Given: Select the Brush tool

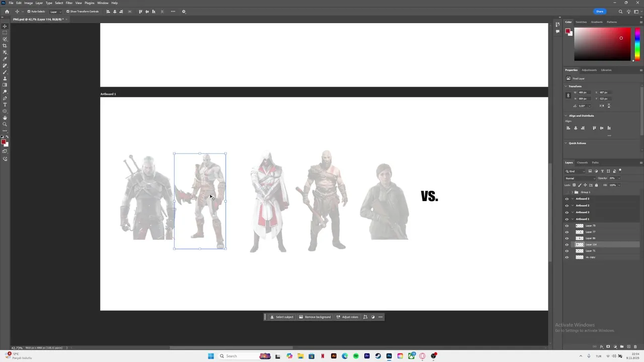Looking at the screenshot, I should 5,72.
